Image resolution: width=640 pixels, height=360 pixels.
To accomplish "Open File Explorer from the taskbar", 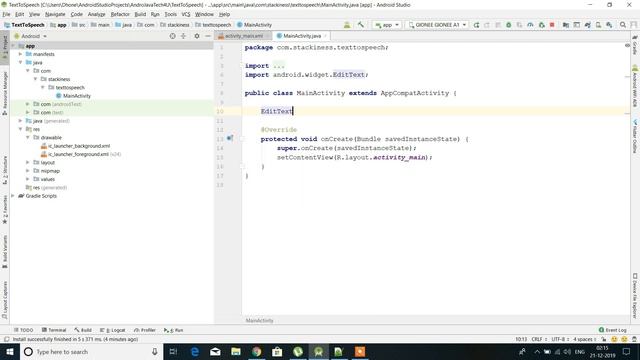I will point(236,351).
